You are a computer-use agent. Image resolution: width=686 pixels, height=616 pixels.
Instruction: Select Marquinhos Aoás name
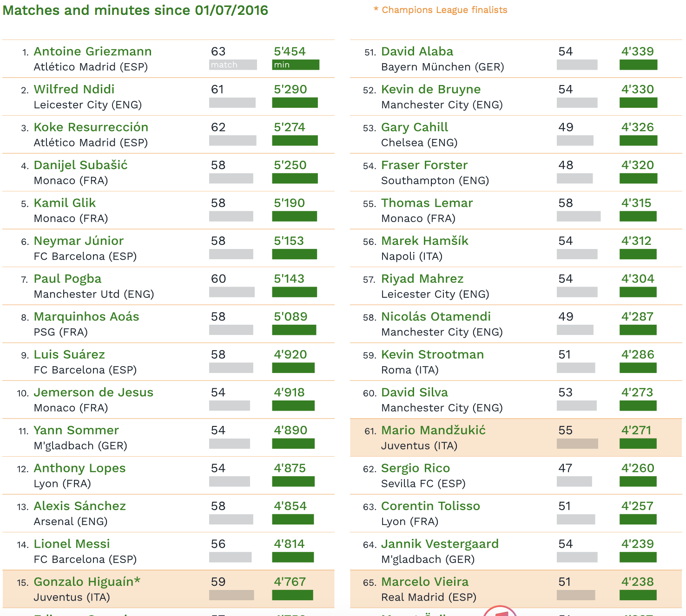coord(86,317)
